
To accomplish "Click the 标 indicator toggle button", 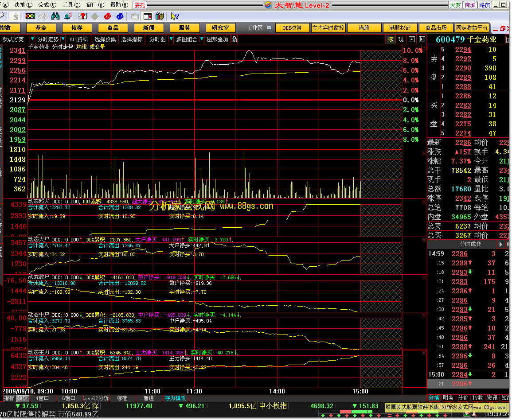I will tap(390, 39).
